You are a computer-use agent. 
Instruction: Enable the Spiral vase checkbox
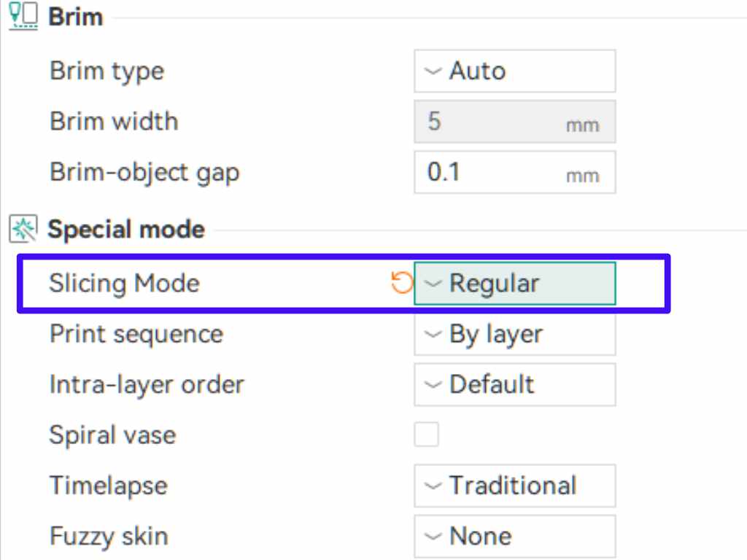pos(427,435)
